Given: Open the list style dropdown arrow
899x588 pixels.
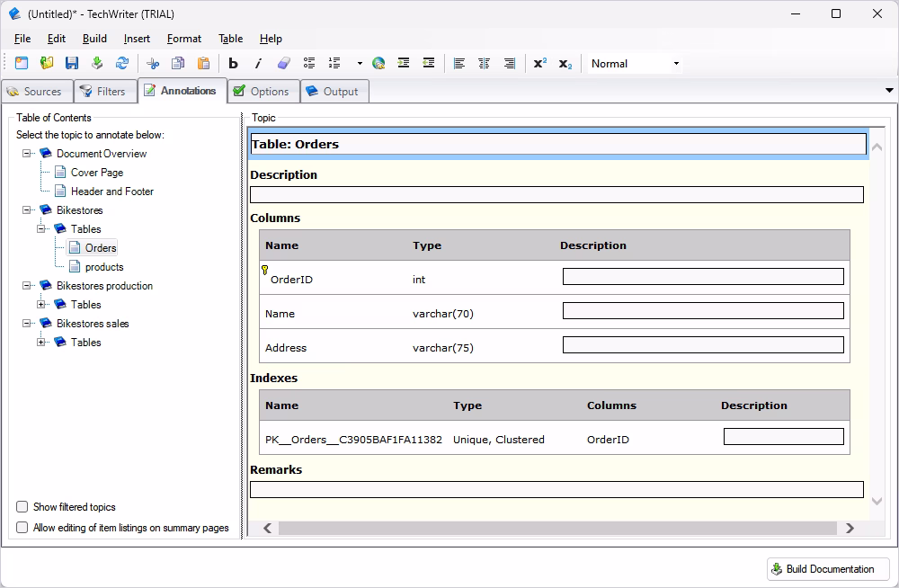Looking at the screenshot, I should pyautogui.click(x=360, y=63).
